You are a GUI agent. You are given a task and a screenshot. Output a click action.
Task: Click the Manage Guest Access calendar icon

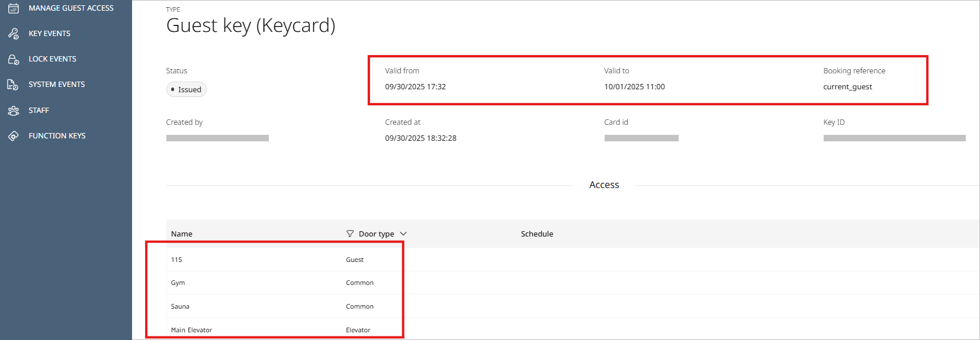pos(13,8)
